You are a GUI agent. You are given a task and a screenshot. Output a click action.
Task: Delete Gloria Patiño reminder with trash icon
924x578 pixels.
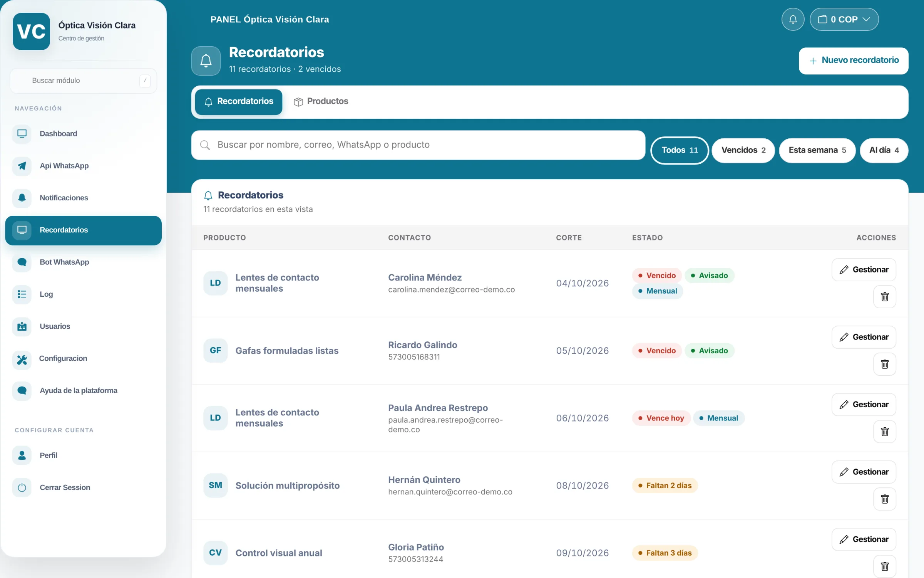[884, 566]
